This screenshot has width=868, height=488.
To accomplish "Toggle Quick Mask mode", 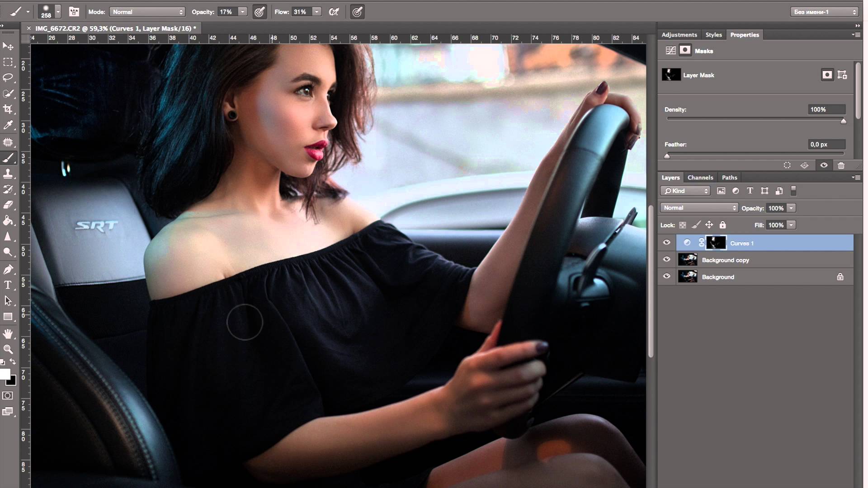I will point(8,396).
